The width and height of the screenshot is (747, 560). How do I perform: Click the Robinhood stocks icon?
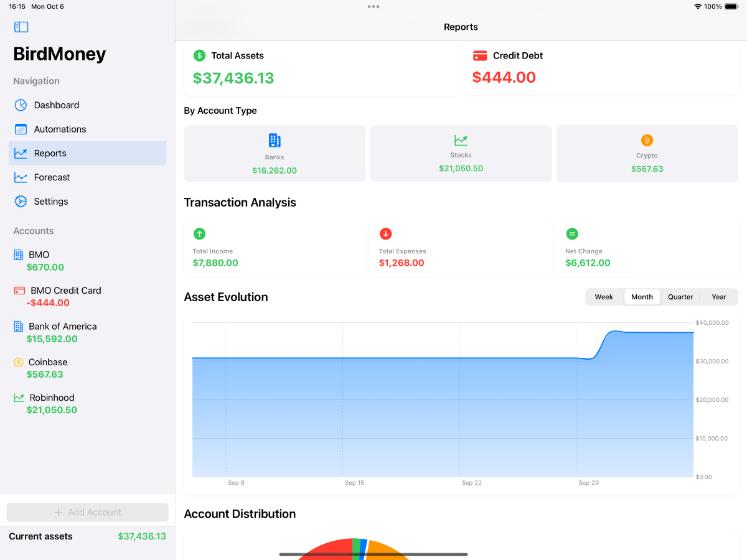pyautogui.click(x=19, y=398)
